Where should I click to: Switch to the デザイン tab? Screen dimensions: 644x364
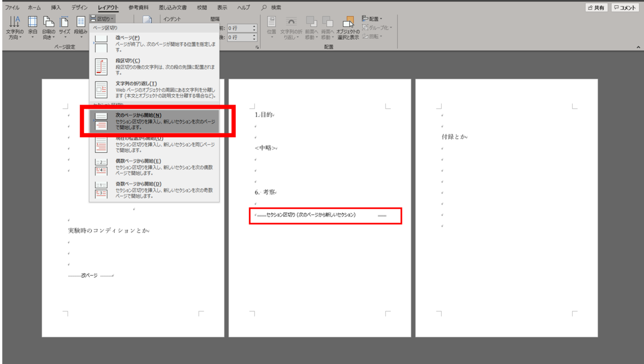point(79,8)
